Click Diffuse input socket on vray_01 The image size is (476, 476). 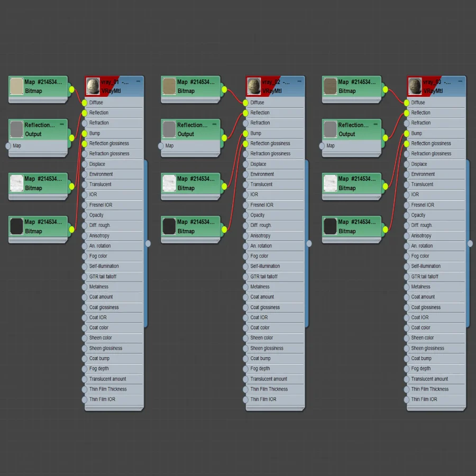pos(85,103)
